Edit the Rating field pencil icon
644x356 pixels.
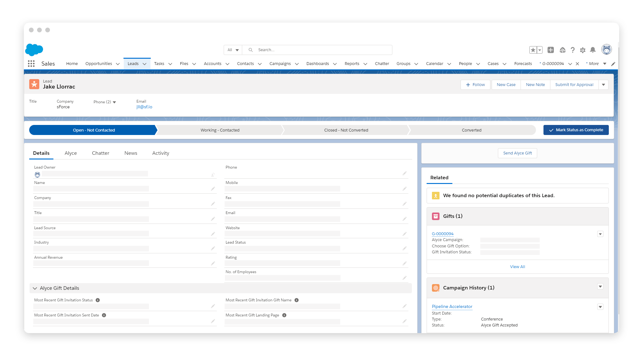(x=405, y=263)
